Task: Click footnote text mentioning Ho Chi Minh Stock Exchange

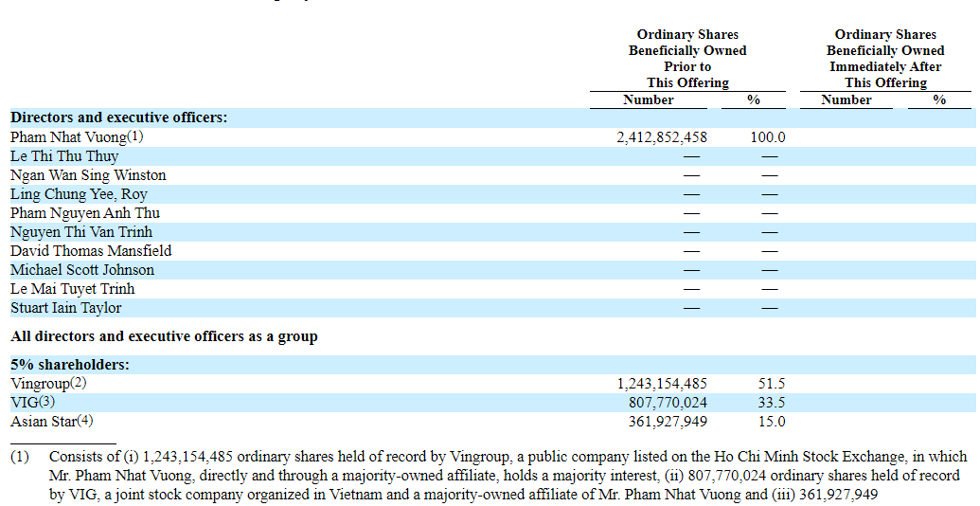Action: pyautogui.click(x=508, y=476)
